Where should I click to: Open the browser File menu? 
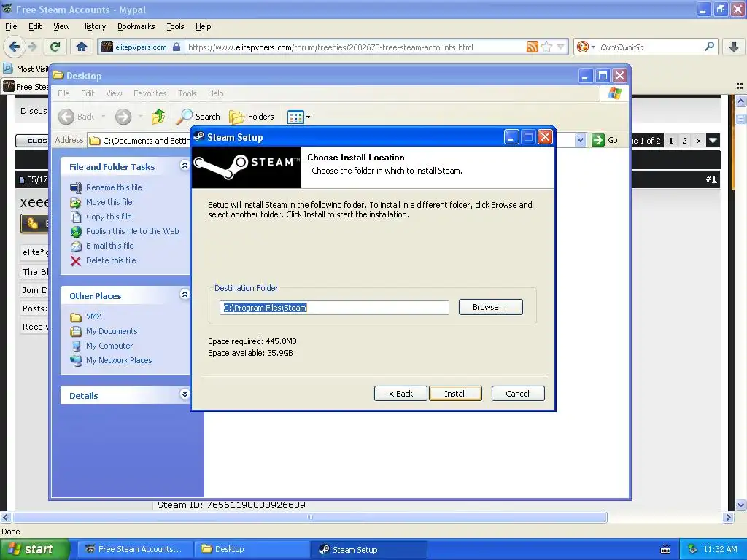pos(10,26)
